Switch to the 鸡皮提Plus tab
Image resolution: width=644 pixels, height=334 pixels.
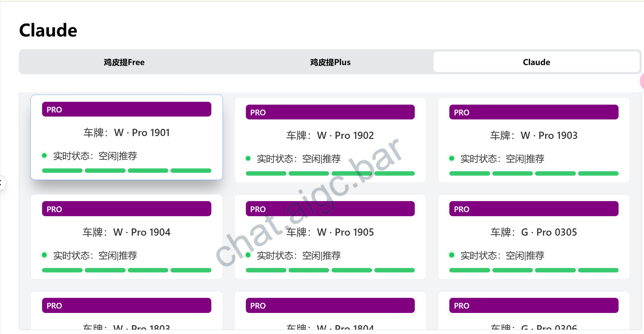point(330,62)
